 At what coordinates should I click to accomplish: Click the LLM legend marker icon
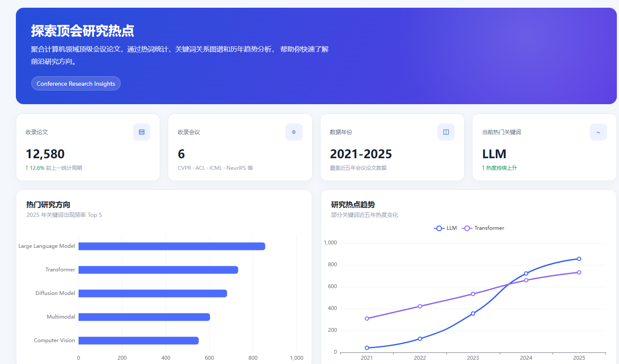click(x=439, y=228)
